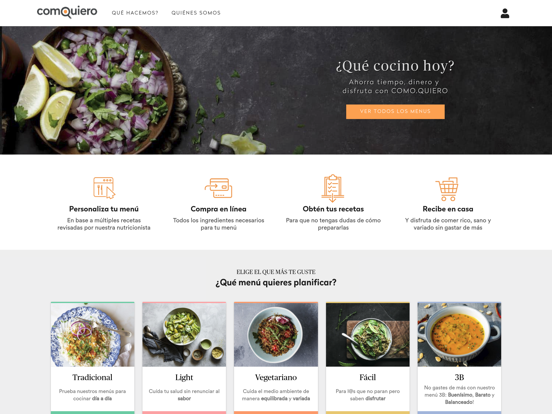
Task: Choose the Light menu photo
Action: point(184,334)
